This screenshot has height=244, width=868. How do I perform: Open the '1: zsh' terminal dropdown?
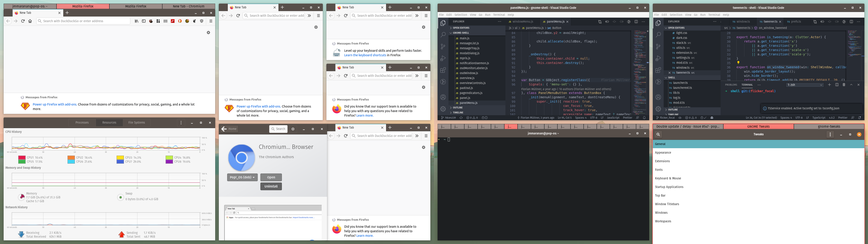coord(805,84)
